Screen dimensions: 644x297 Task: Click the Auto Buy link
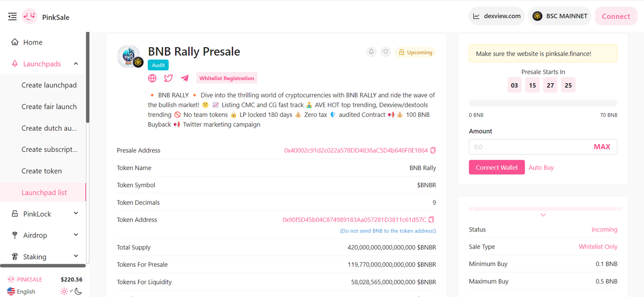[x=541, y=168]
